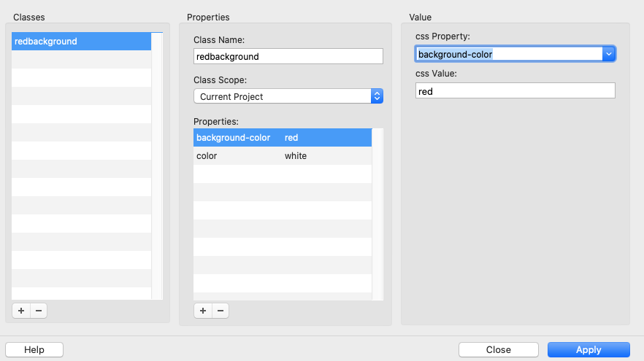
Task: Open the Class Scope dropdown
Action: click(x=288, y=96)
